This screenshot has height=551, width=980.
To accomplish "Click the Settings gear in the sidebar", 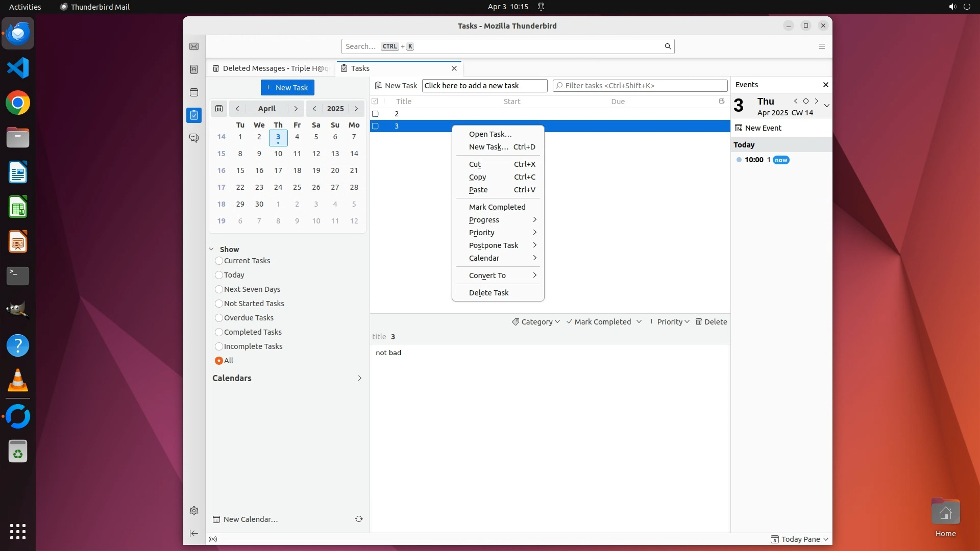I will click(x=194, y=511).
